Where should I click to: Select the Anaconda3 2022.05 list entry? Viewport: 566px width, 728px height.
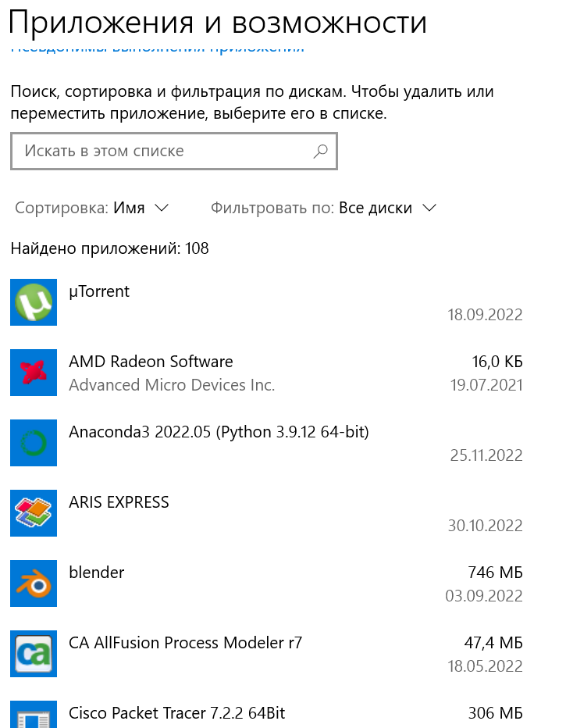click(266, 443)
